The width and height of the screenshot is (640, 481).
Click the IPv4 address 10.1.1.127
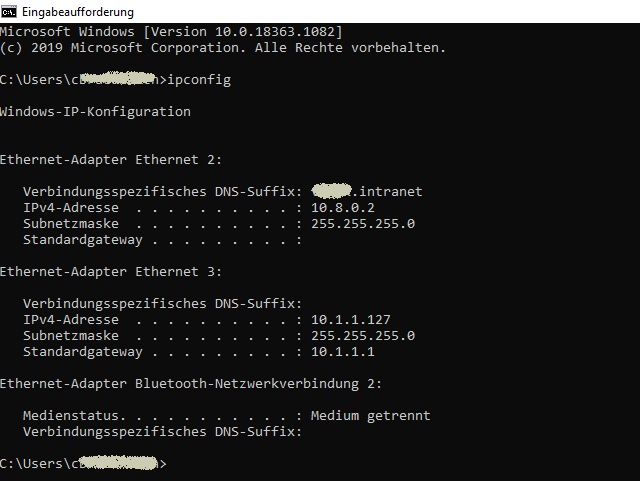click(351, 319)
